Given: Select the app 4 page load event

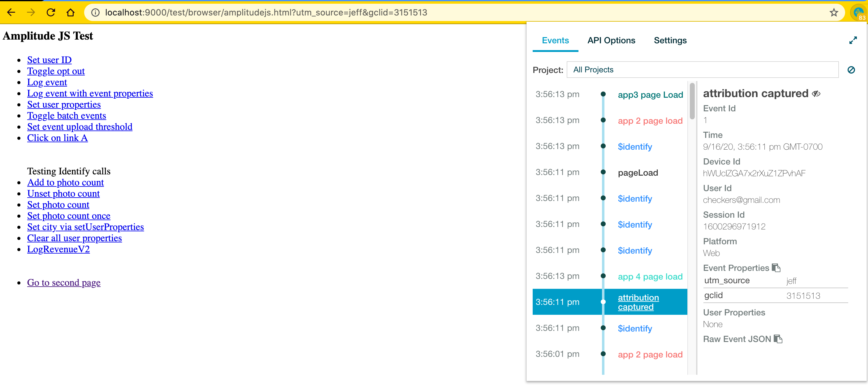Looking at the screenshot, I should pyautogui.click(x=650, y=276).
